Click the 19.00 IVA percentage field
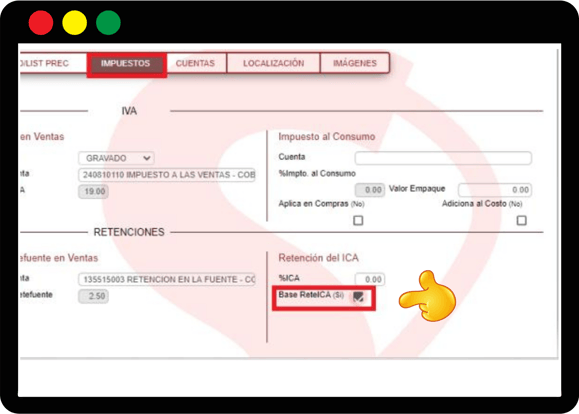Screen dimensions: 579x414 coord(93,191)
